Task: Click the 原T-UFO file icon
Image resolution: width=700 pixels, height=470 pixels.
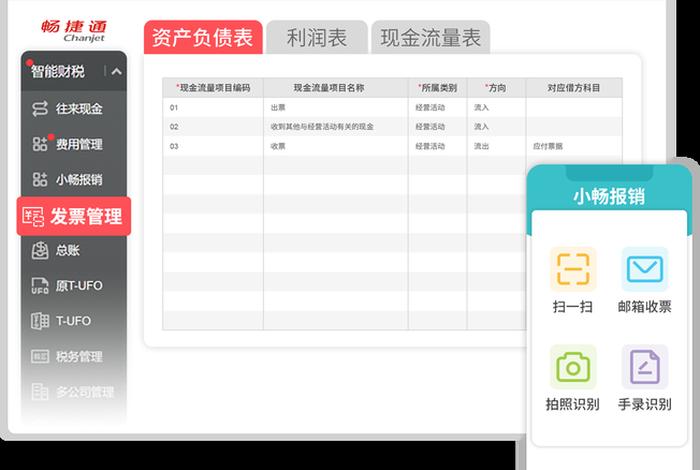Action: click(40, 286)
